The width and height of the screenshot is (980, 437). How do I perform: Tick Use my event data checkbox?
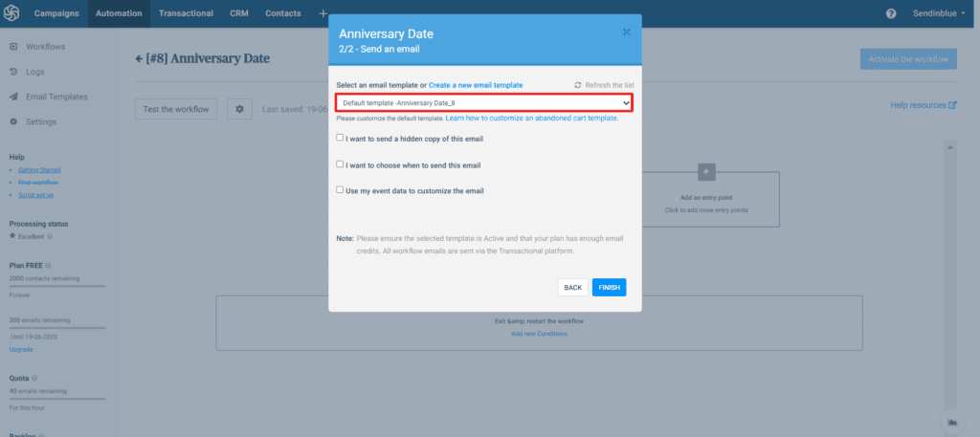coord(340,189)
